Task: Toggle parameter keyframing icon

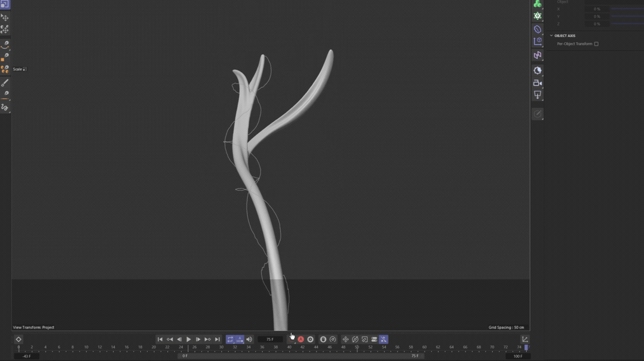Action: (x=374, y=340)
